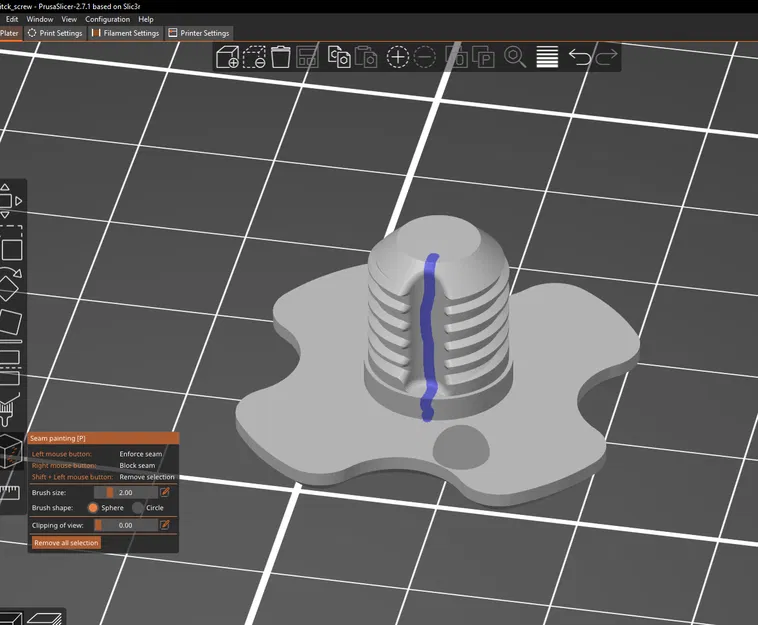Select the Measure ruler tool
Viewport: 758px width, 625px height.
coord(9,492)
